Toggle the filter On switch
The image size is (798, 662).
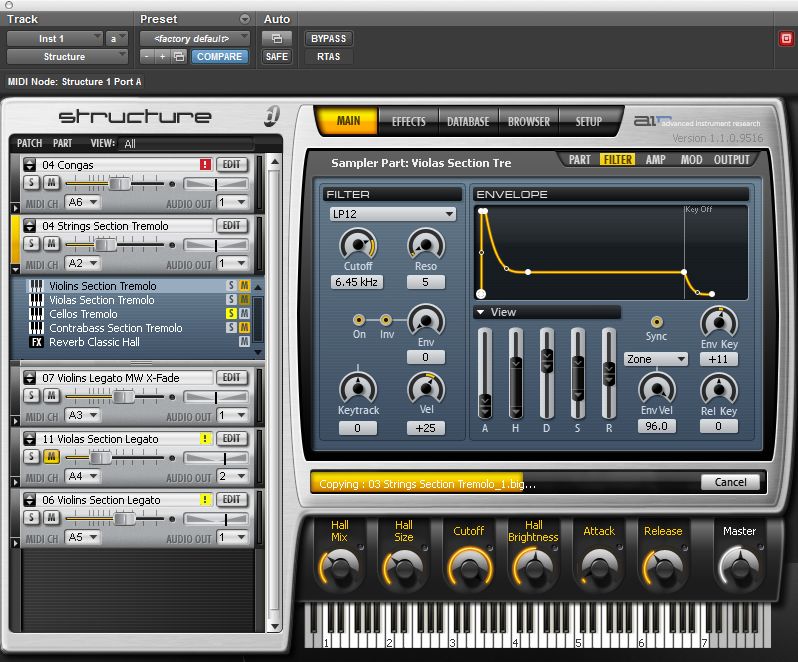pos(359,320)
